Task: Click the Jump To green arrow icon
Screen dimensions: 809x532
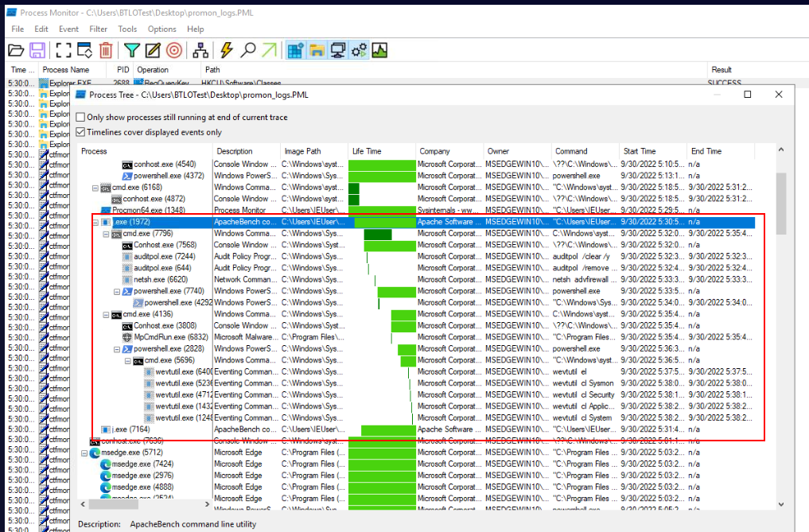Action: (x=270, y=51)
